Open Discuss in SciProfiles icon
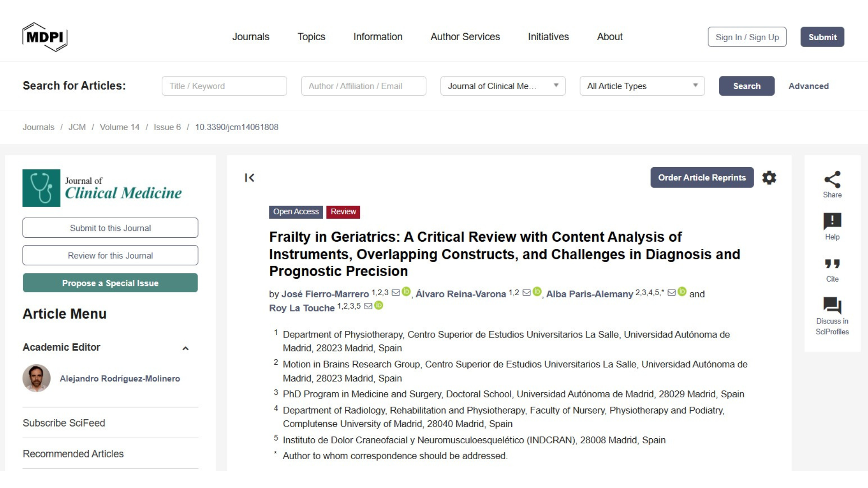The height and width of the screenshot is (488, 868). coord(832,305)
